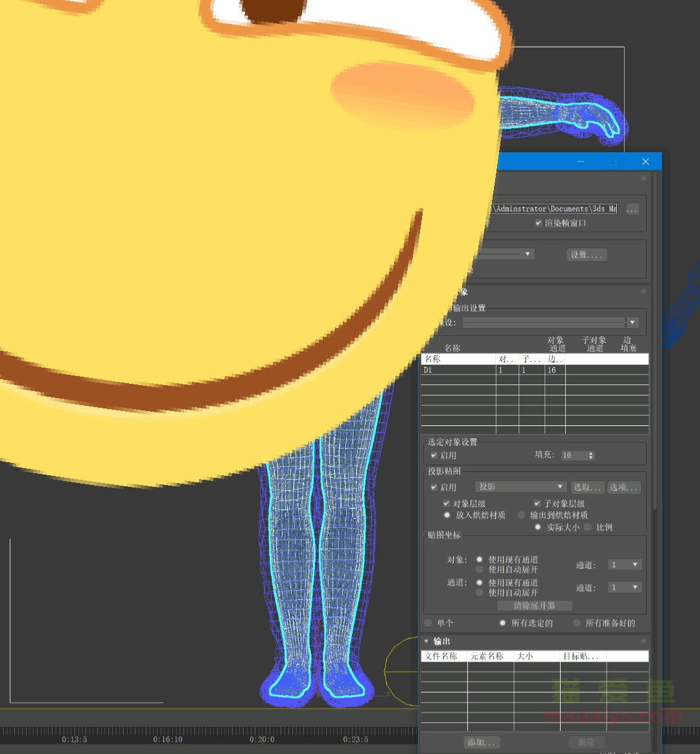Collapse the 输出 rollout

[x=426, y=641]
